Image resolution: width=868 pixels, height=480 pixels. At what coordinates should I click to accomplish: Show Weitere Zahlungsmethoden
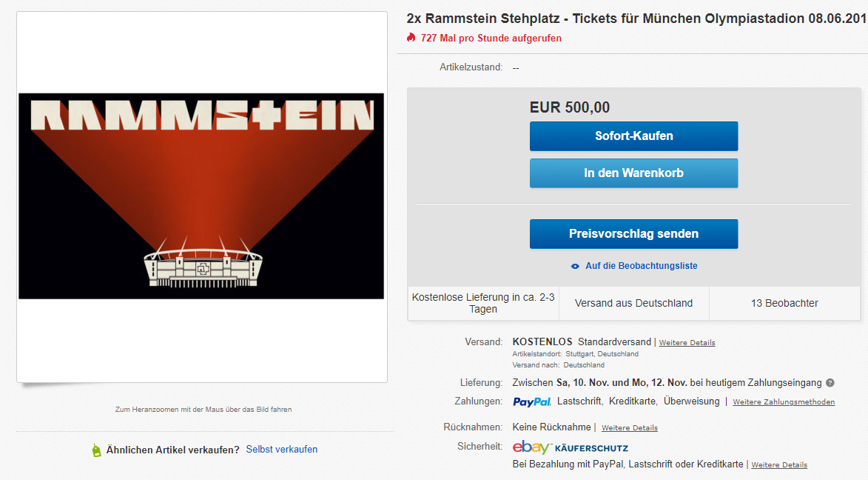[x=784, y=402]
